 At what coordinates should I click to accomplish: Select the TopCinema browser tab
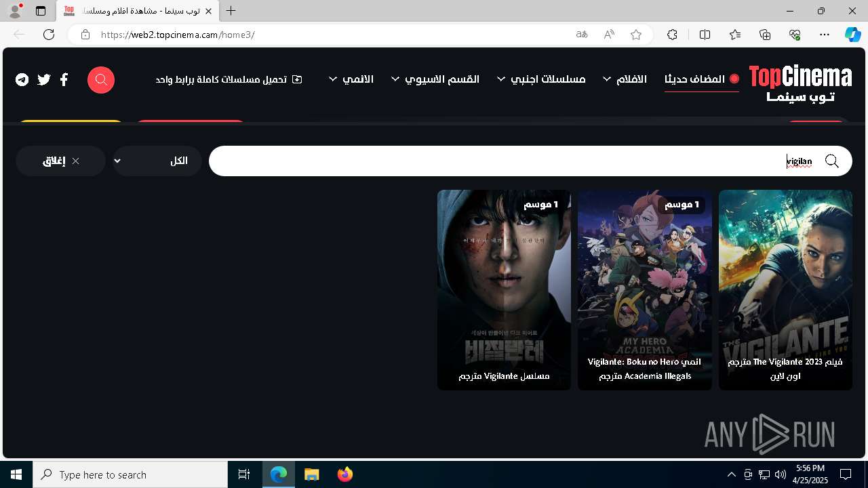138,11
